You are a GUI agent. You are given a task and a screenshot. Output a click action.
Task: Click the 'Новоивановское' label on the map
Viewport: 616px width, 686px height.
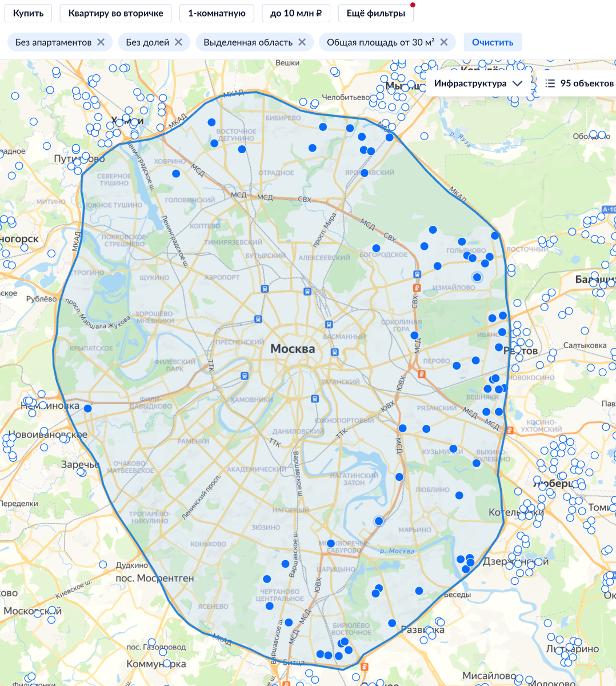(x=47, y=434)
